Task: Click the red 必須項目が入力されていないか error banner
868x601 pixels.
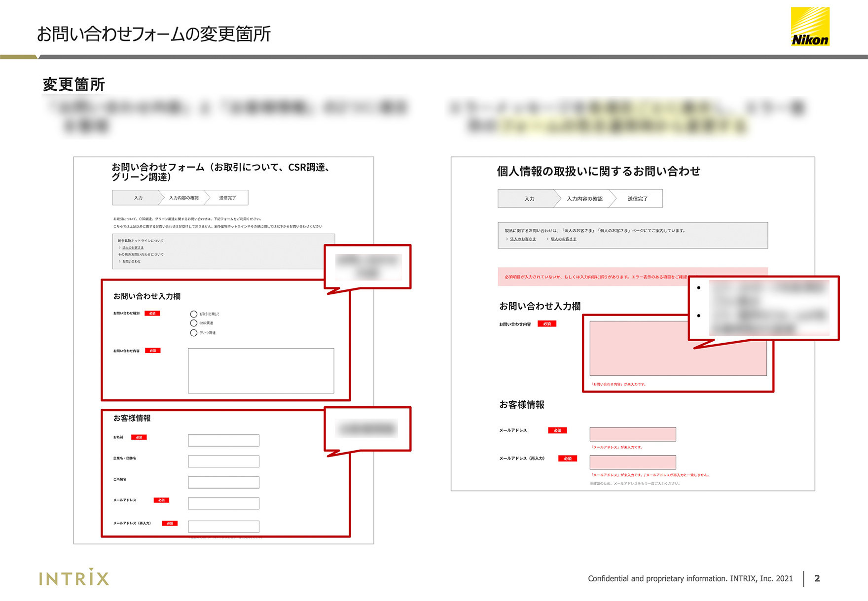Action: tap(633, 277)
